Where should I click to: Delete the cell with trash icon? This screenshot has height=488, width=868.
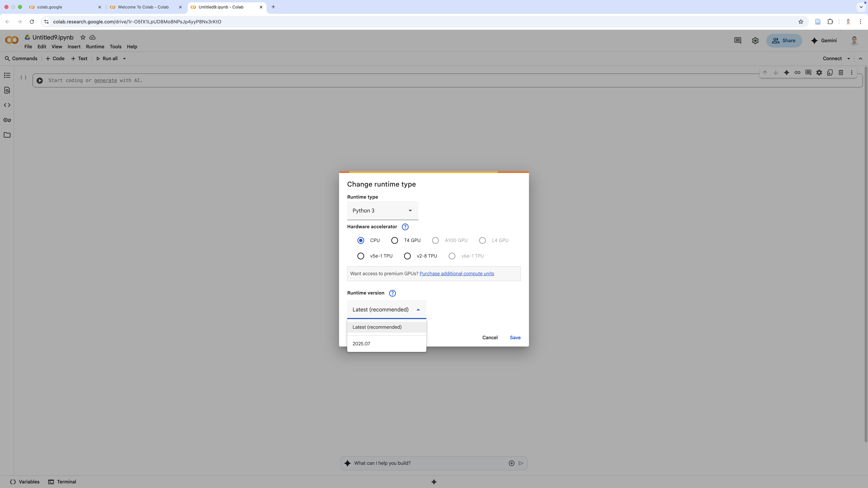841,72
